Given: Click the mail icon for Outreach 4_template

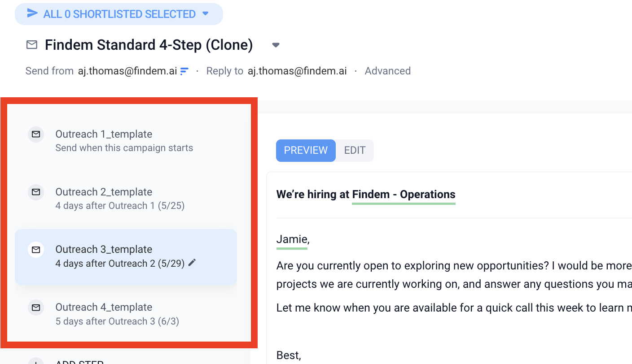Looking at the screenshot, I should click(x=36, y=307).
